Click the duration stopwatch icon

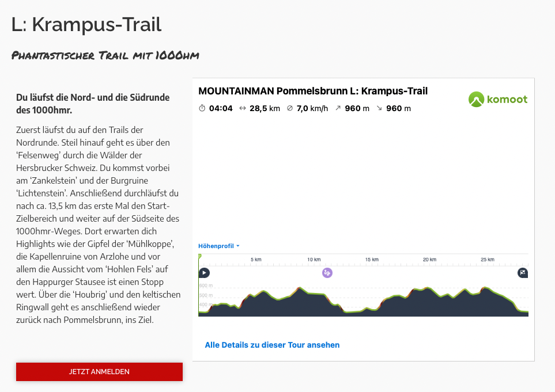pos(202,108)
